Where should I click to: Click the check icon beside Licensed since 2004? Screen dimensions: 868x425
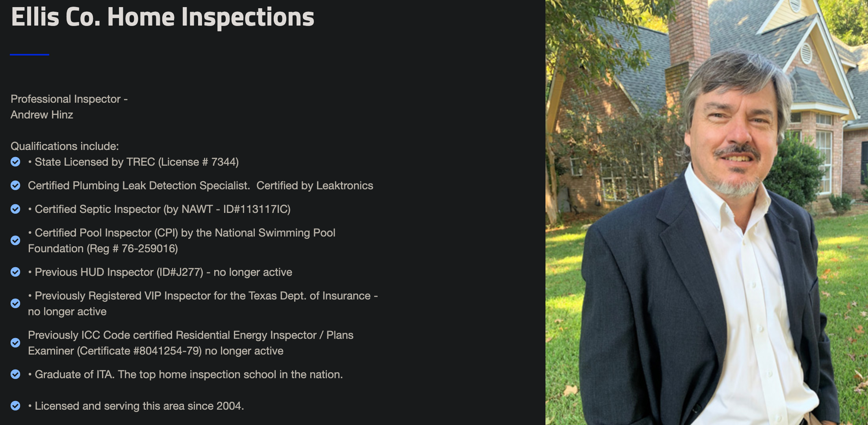(x=15, y=406)
